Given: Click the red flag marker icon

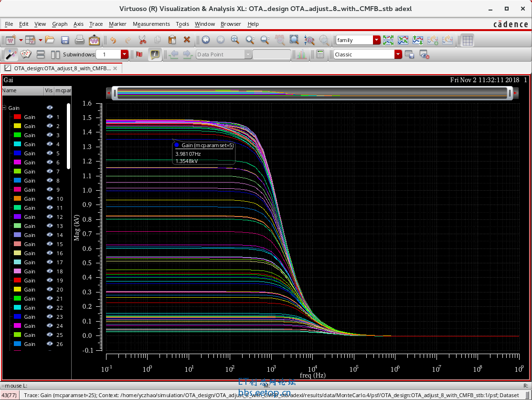Looking at the screenshot, I should (x=139, y=54).
